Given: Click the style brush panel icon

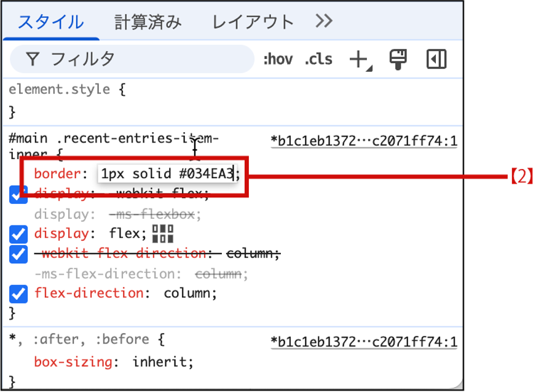Looking at the screenshot, I should pyautogui.click(x=398, y=59).
